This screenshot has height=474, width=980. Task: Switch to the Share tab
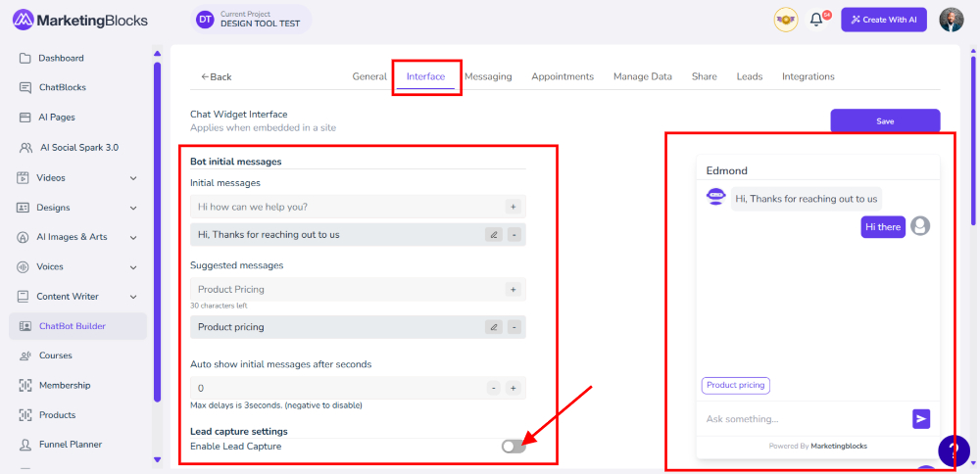coord(705,76)
